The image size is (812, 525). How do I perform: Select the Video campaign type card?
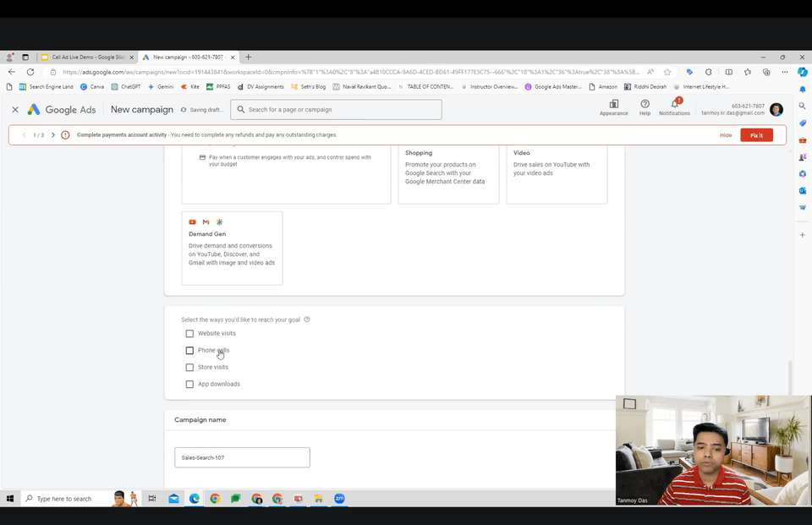557,175
